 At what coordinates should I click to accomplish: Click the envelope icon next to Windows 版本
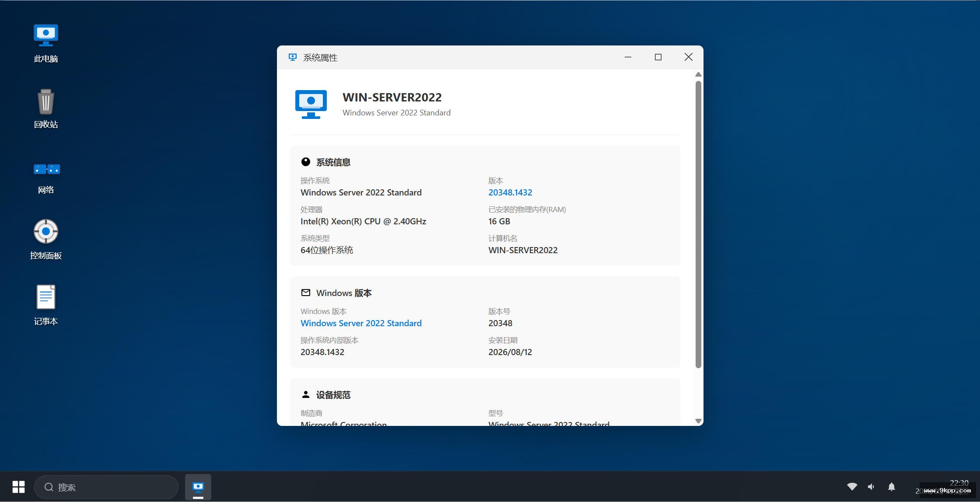306,293
